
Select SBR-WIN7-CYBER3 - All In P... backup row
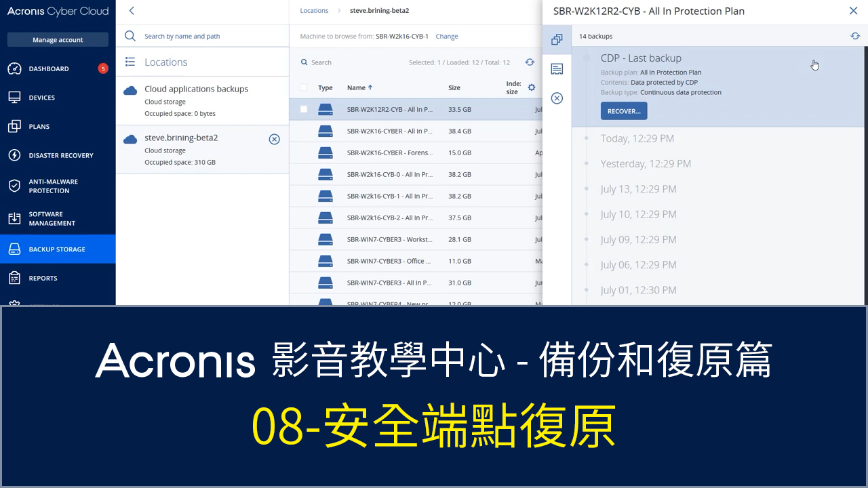[416, 283]
